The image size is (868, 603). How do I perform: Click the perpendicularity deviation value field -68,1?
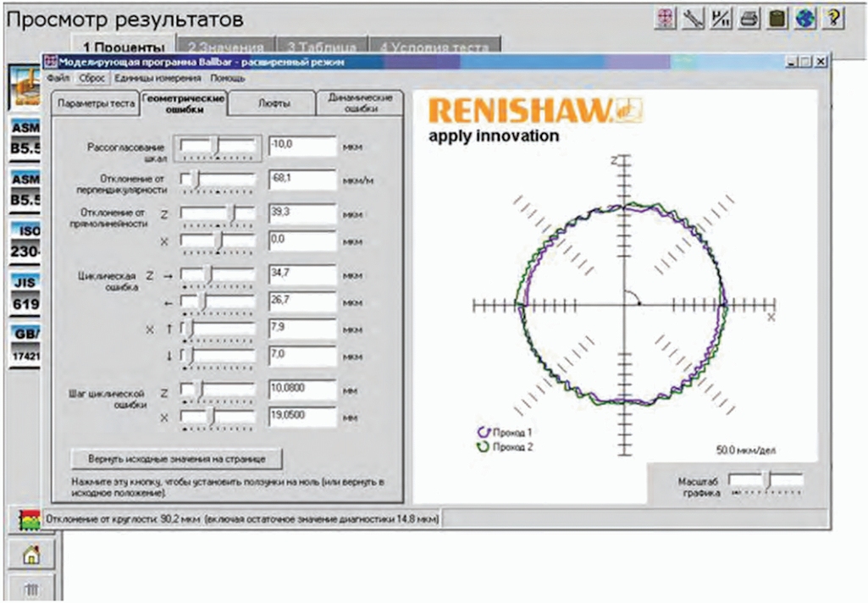[302, 180]
